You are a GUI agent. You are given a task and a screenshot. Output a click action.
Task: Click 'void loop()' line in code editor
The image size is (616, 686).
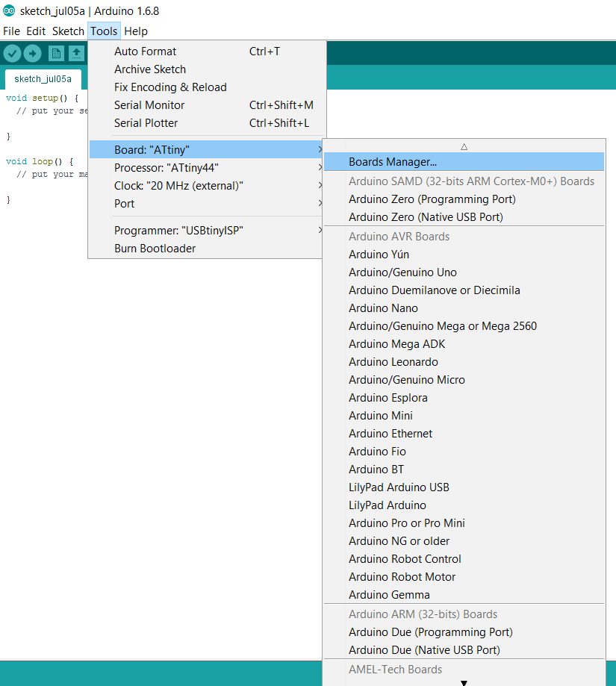40,161
